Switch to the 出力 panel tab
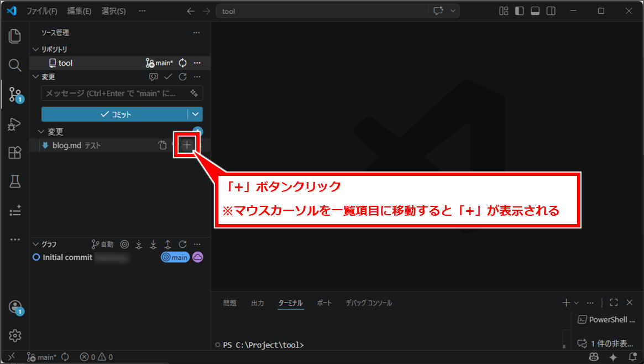The image size is (644, 364). tap(258, 303)
